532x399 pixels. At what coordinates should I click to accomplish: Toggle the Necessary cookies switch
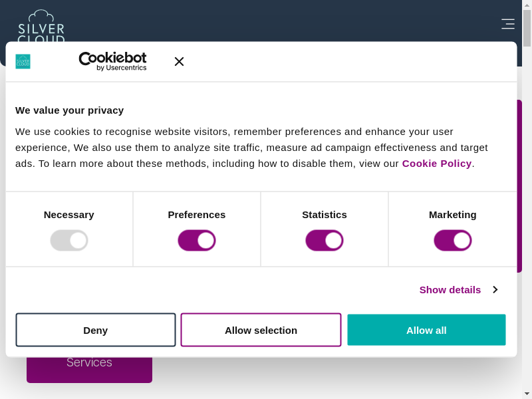(69, 240)
